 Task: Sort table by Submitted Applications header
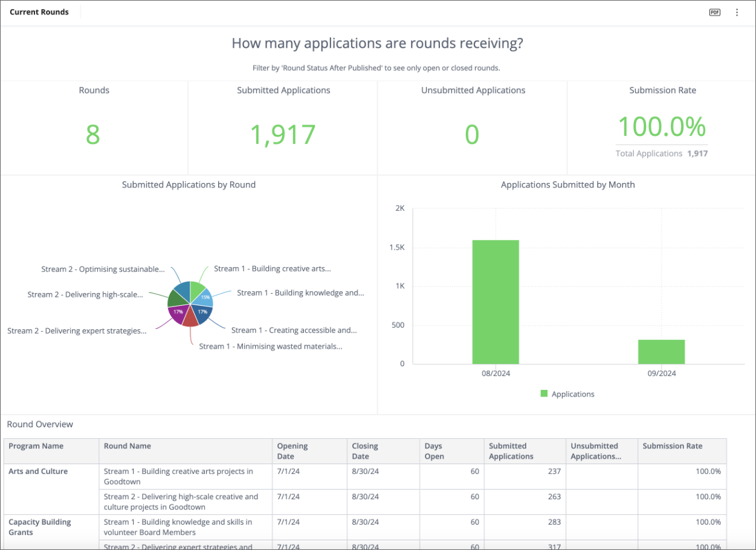[511, 451]
